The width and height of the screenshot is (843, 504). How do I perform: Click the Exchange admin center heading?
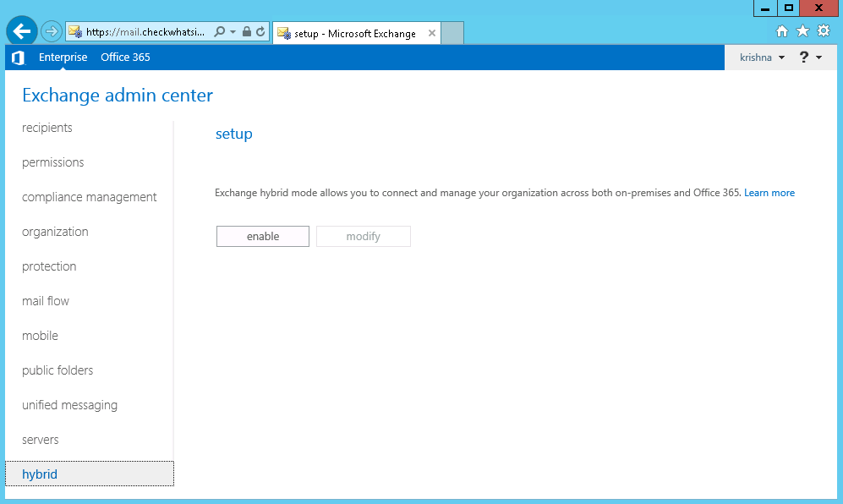(118, 96)
